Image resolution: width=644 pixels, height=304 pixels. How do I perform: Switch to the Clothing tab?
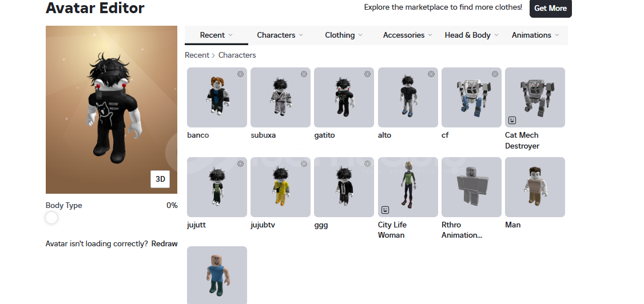point(344,35)
